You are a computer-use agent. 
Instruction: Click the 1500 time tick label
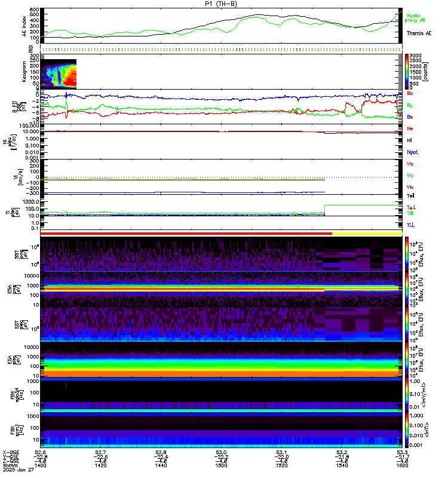click(x=221, y=465)
